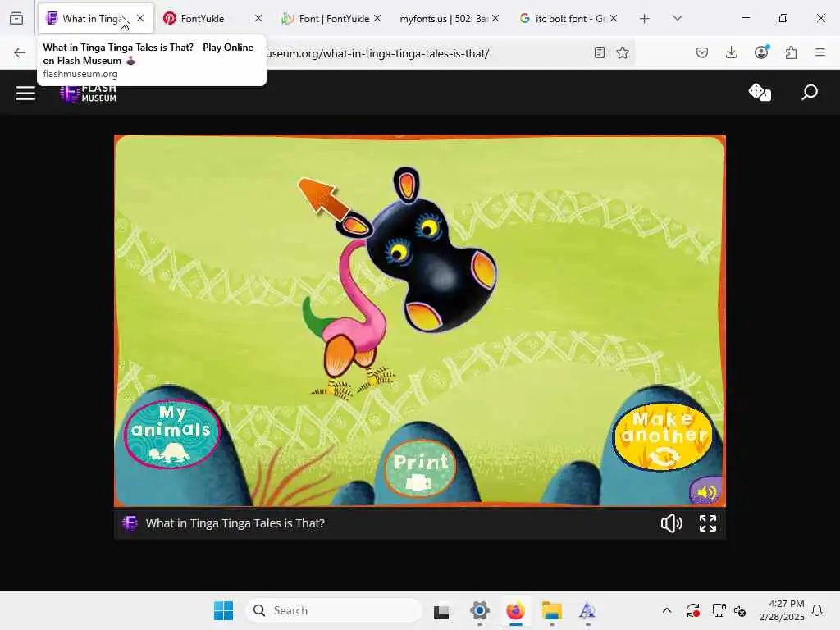Go back with browser back arrow
The height and width of the screenshot is (630, 840).
point(20,52)
